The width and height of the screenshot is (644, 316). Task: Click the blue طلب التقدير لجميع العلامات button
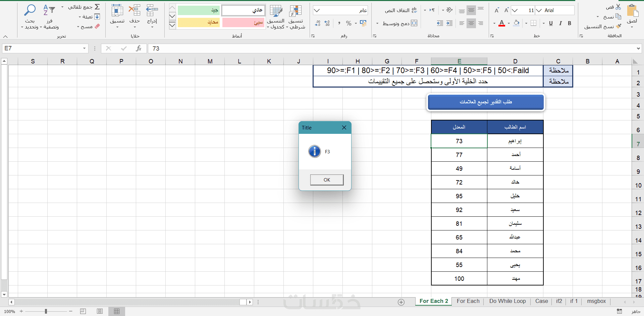(x=486, y=102)
